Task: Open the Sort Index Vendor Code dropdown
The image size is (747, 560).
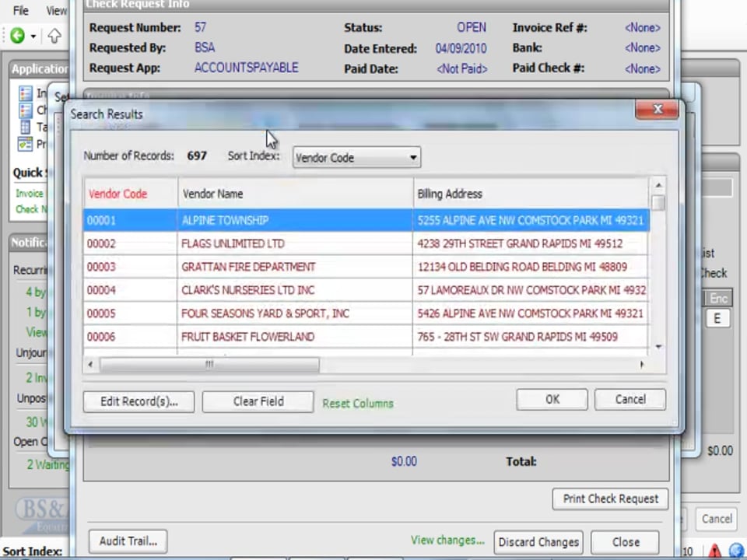Action: pyautogui.click(x=356, y=158)
